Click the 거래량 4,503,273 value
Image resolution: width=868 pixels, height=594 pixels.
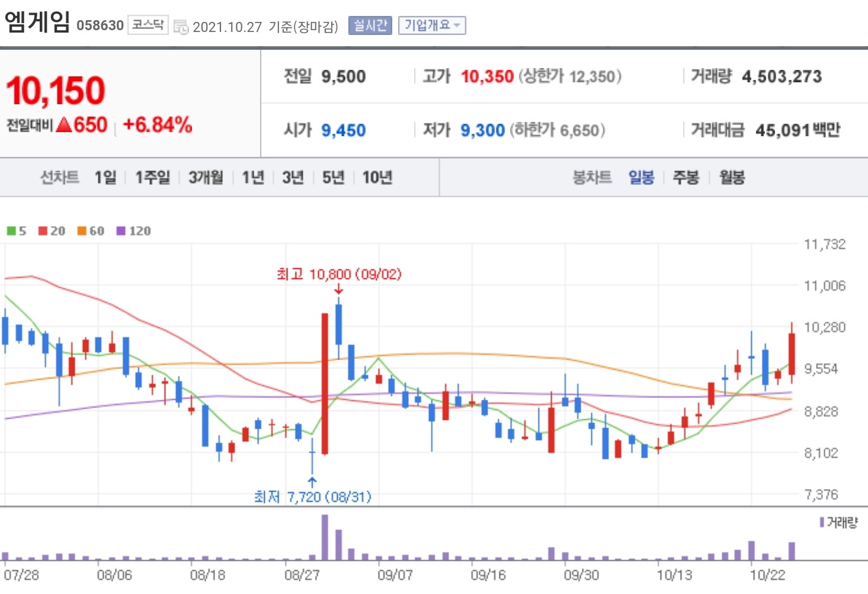point(781,76)
